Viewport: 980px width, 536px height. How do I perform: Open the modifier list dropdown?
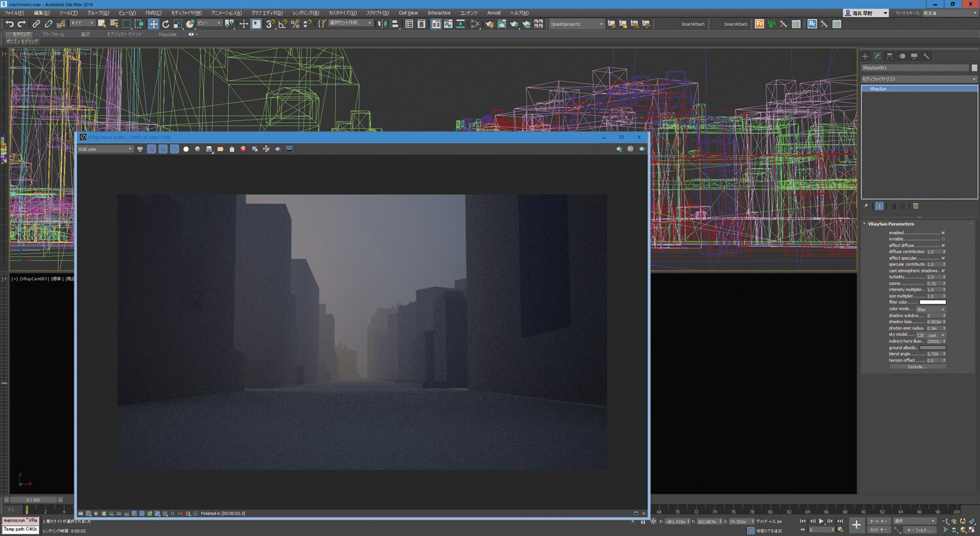(919, 79)
